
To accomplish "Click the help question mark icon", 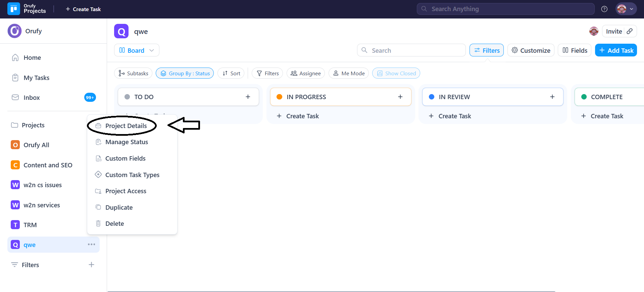I will [604, 9].
